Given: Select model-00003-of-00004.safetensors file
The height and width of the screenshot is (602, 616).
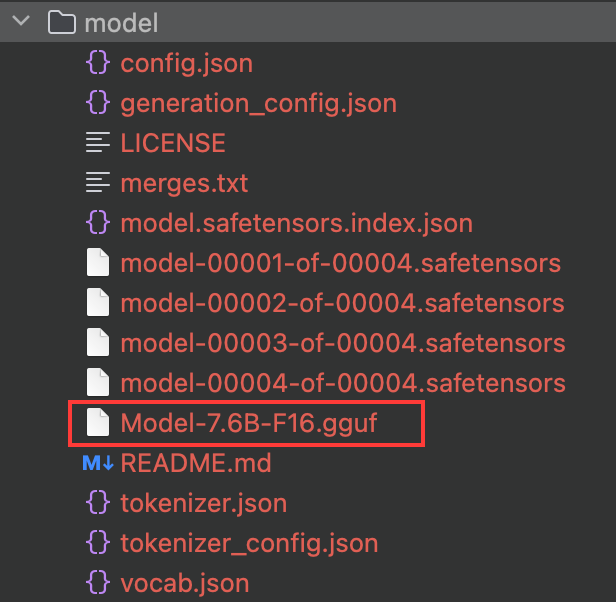Looking at the screenshot, I should pyautogui.click(x=342, y=343).
